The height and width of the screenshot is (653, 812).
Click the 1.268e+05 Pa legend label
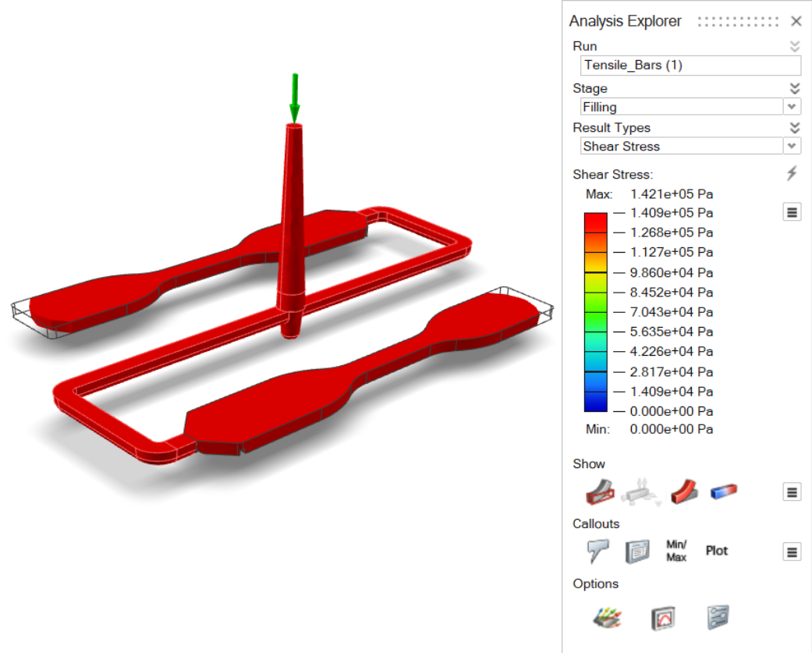click(x=671, y=232)
